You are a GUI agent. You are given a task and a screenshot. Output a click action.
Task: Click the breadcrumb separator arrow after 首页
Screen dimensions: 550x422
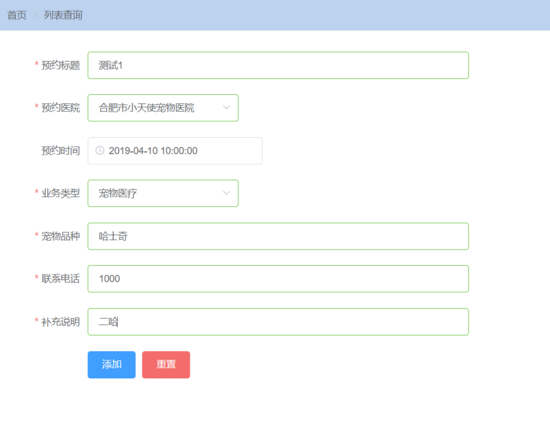click(35, 15)
